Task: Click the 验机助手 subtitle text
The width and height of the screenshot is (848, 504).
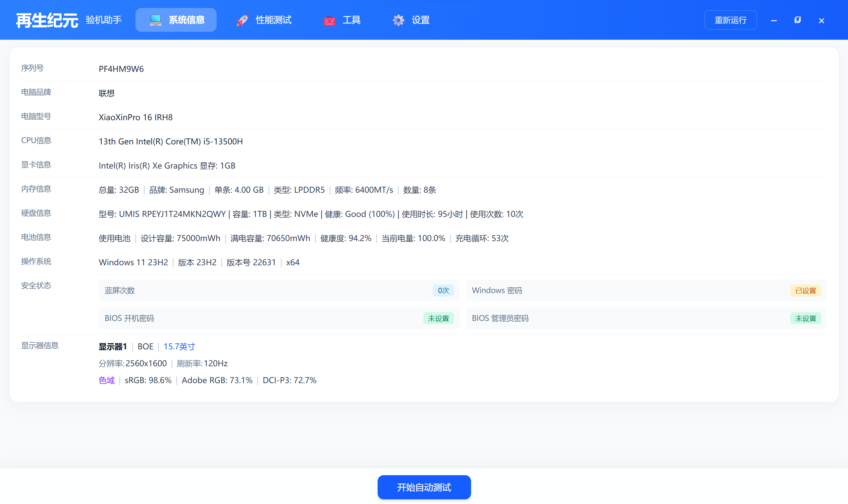Action: pos(104,20)
